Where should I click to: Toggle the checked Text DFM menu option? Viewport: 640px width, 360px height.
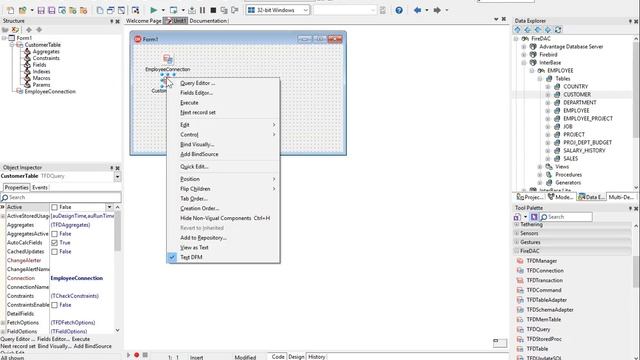[x=223, y=257]
